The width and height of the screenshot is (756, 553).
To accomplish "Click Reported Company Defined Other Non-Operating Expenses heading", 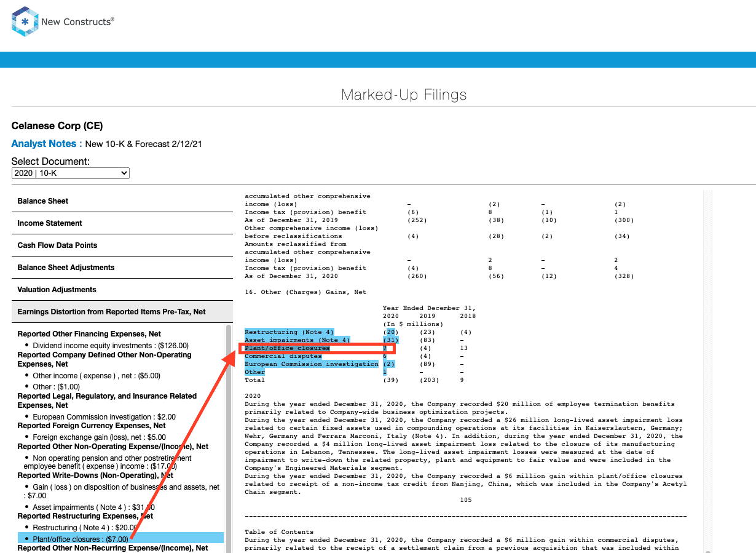I will coord(104,359).
